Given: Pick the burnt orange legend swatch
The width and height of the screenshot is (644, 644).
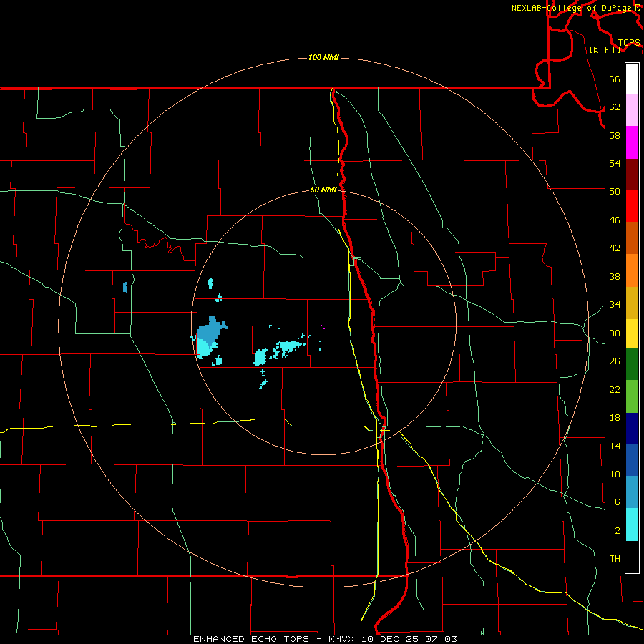Looking at the screenshot, I should pos(632,238).
